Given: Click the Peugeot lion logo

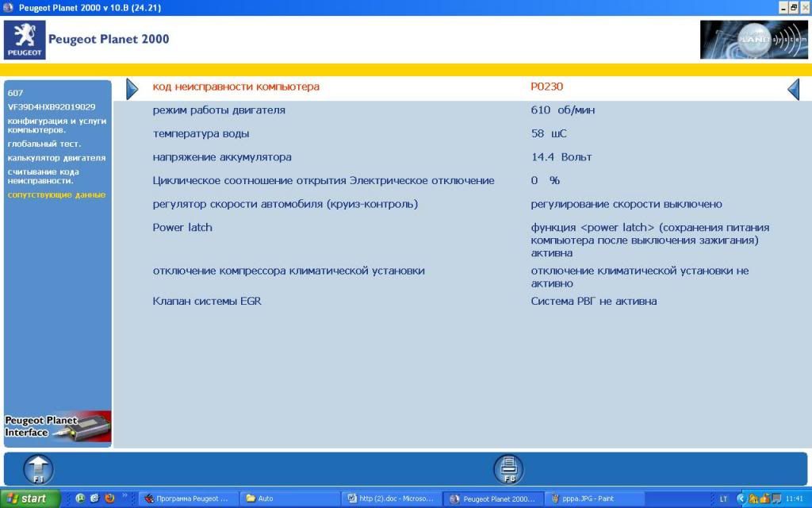Looking at the screenshot, I should click(x=25, y=40).
